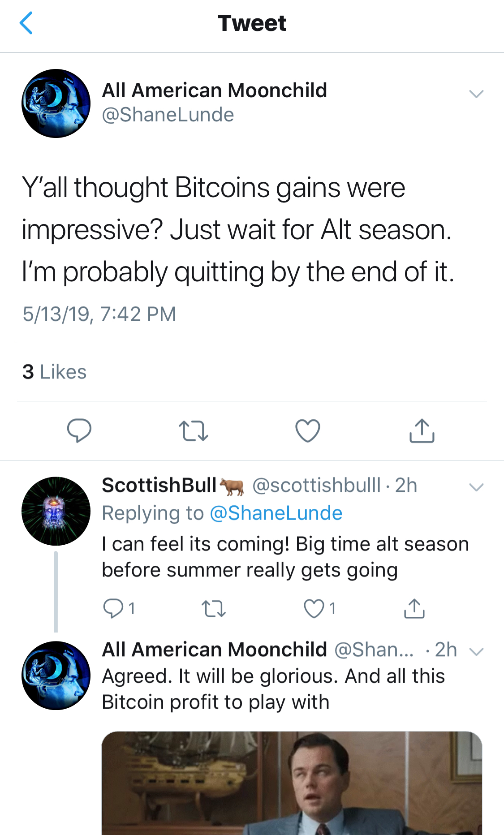Tap the back arrow to leave Tweet view
The height and width of the screenshot is (835, 504).
click(x=26, y=23)
